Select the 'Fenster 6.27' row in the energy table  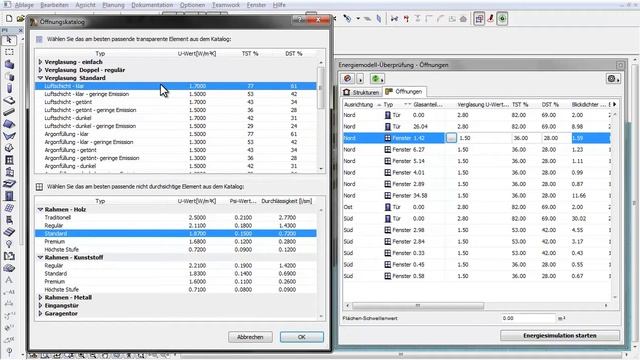click(477, 150)
